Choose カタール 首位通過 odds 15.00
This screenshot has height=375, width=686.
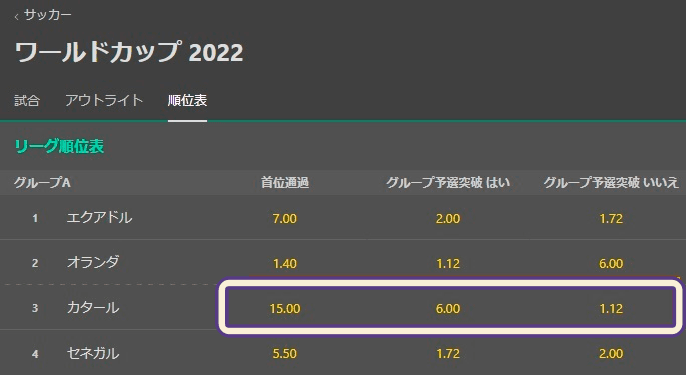[x=285, y=308]
